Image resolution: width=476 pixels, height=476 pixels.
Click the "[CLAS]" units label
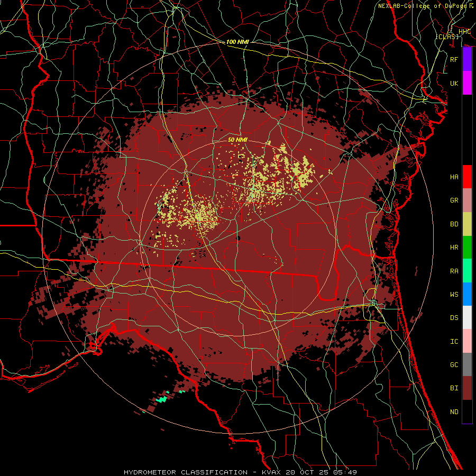pos(447,36)
